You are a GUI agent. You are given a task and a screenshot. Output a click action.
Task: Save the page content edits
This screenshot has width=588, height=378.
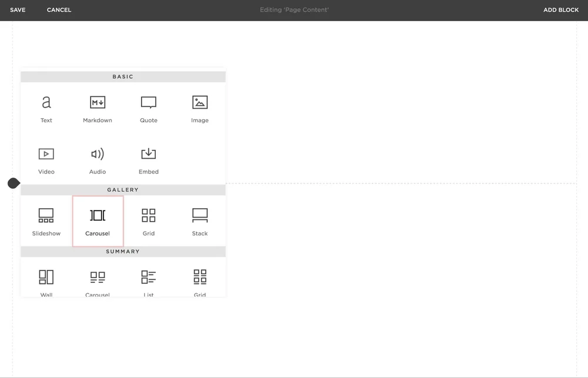coord(18,9)
